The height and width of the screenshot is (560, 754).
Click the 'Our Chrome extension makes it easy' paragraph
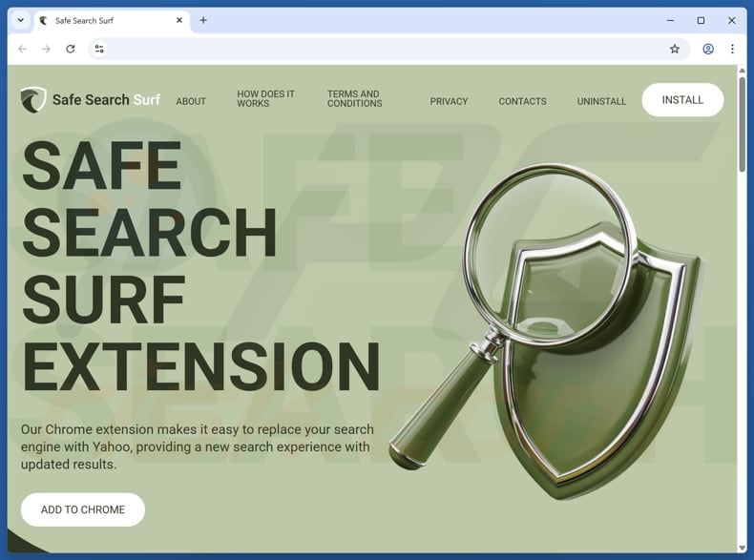[198, 446]
